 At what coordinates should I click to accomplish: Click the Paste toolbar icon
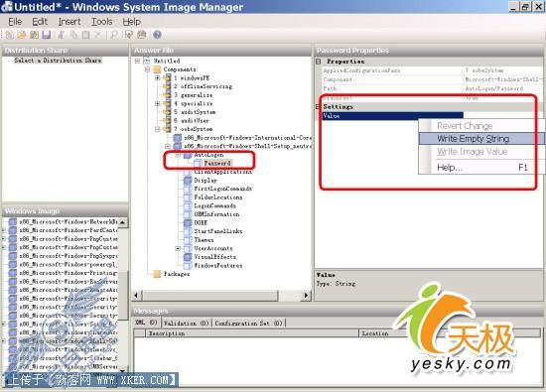coord(85,35)
